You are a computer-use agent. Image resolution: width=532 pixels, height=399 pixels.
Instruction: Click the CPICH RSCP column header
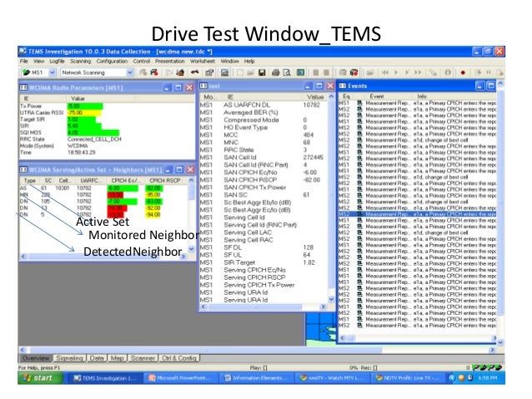(x=164, y=181)
